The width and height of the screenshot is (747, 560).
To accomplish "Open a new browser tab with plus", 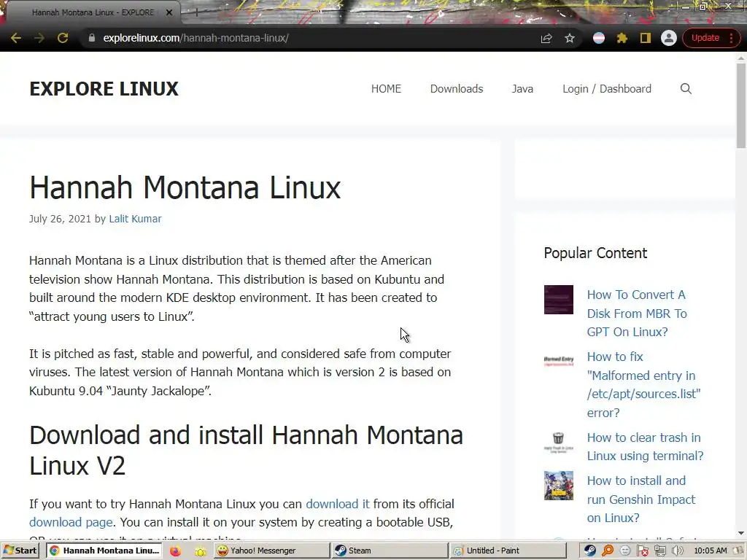I will click(x=197, y=12).
